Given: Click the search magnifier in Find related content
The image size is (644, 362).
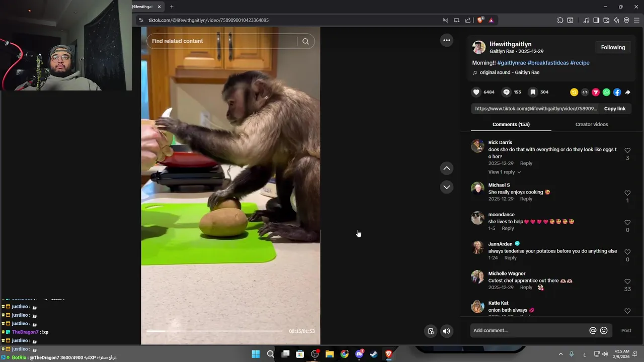Looking at the screenshot, I should click(305, 41).
